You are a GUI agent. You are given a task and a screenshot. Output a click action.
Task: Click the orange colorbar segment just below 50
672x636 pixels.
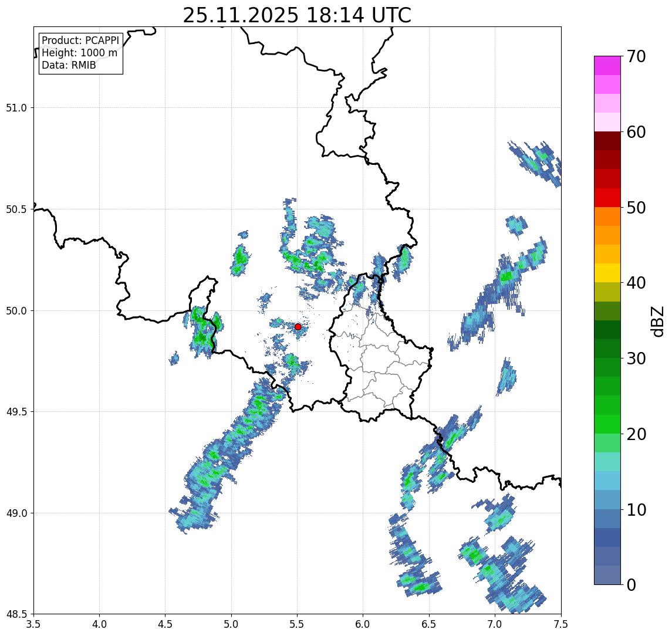[607, 216]
